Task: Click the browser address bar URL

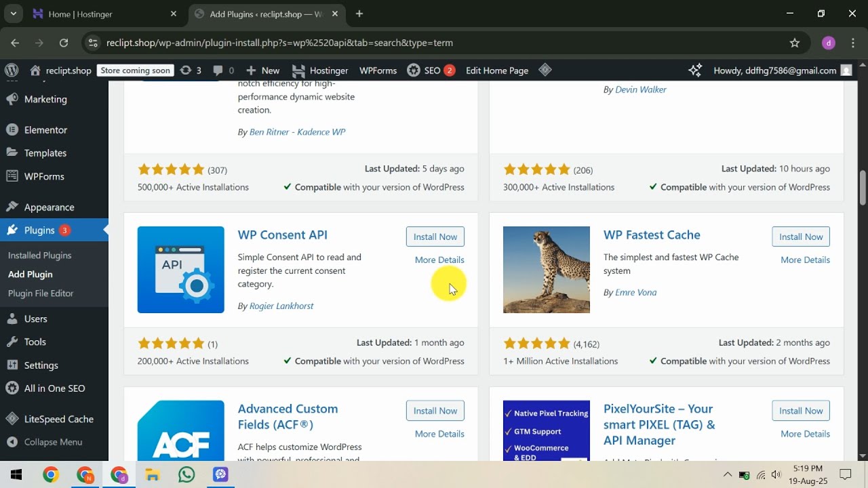Action: coord(279,43)
